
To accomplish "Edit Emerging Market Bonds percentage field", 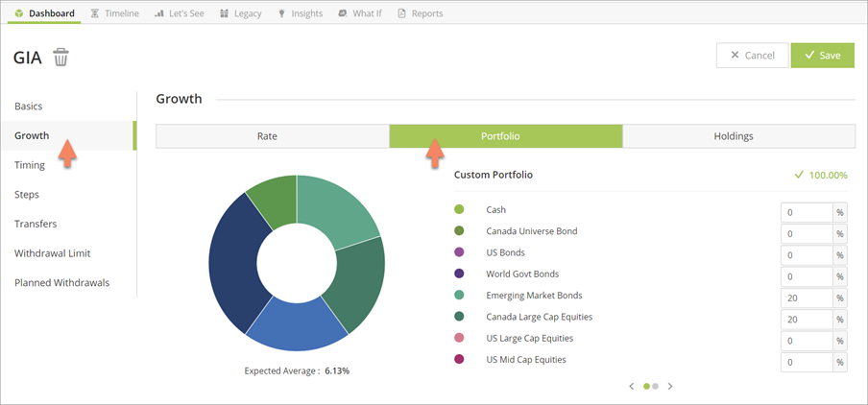I will 806,298.
